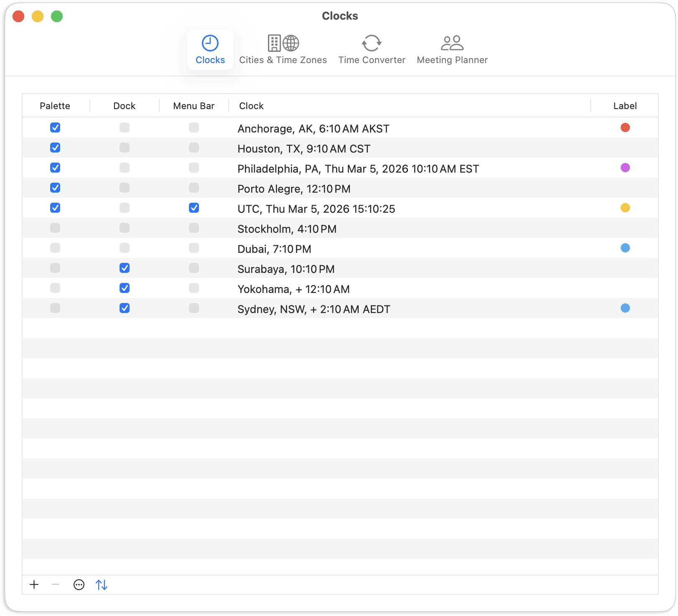Click the red label dot for Anchorage
Screen dimensions: 678x616
coord(625,127)
